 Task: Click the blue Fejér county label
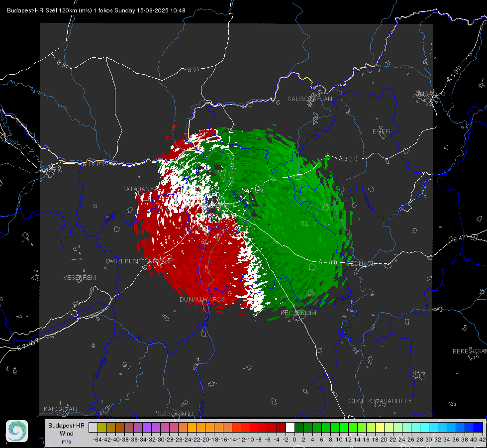point(111,217)
